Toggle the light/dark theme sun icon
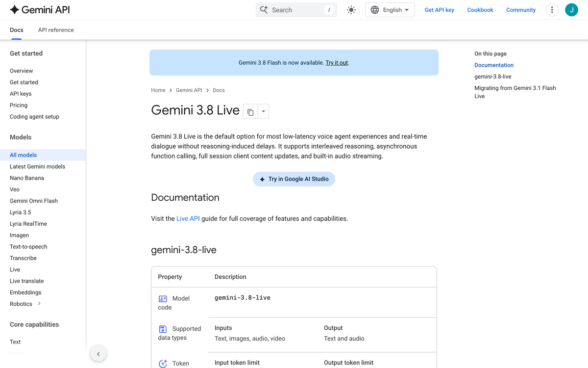The height and width of the screenshot is (368, 588). (351, 10)
